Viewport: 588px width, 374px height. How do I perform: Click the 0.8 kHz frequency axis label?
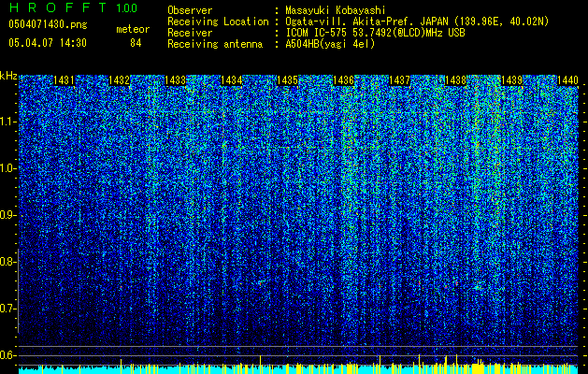[7, 262]
